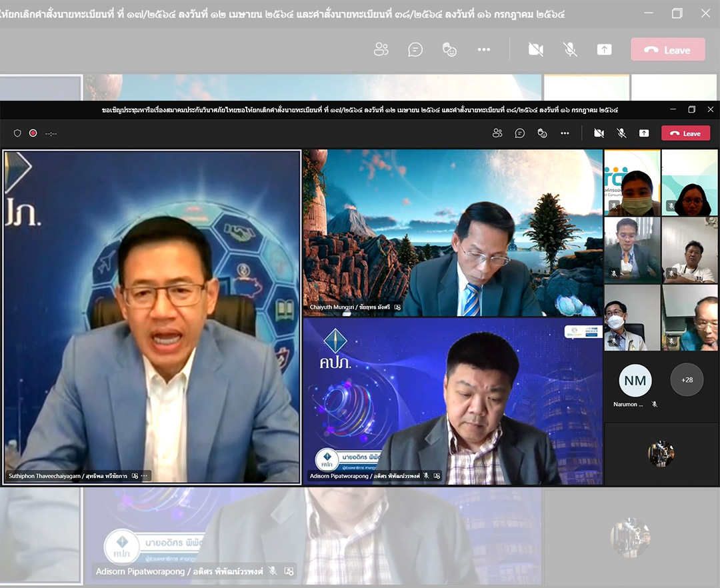Show participants from the dark inner meeting toolbar

coord(497,133)
